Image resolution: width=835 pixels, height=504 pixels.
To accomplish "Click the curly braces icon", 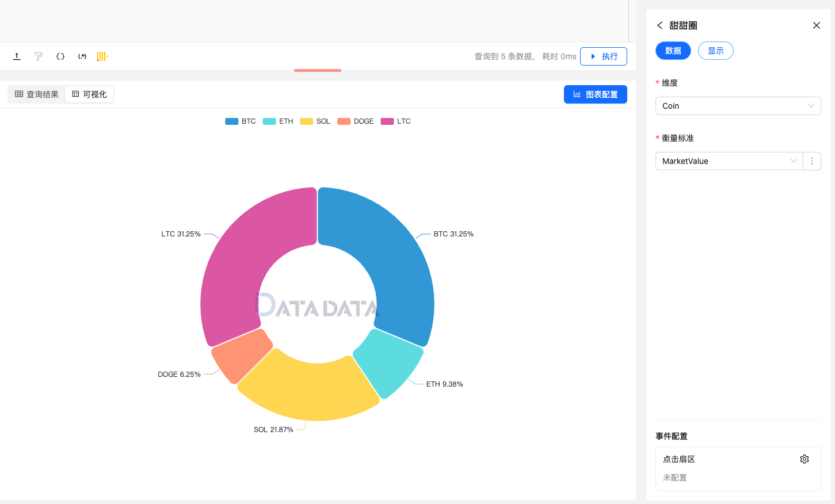I will click(x=60, y=56).
